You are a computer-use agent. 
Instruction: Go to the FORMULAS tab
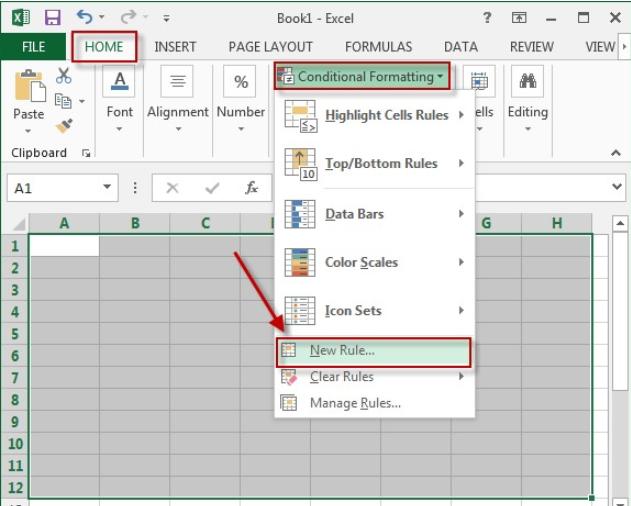(378, 47)
